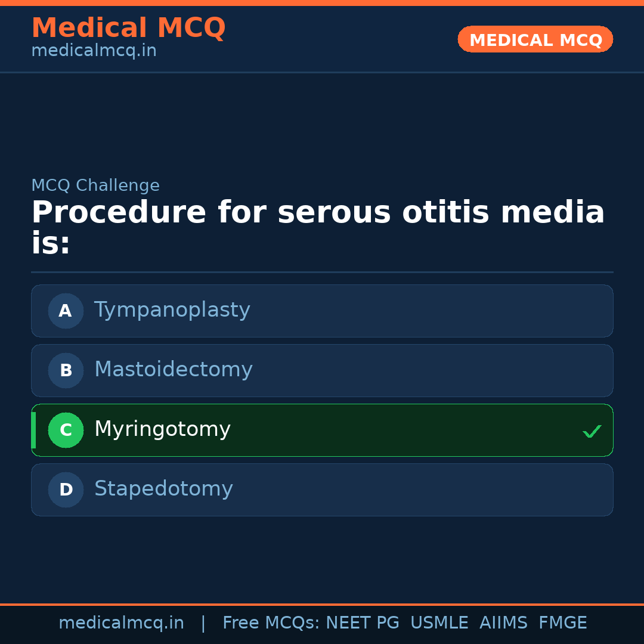The width and height of the screenshot is (644, 644).
Task: Click the green checkmark icon on Myringotomy
Action: click(x=592, y=431)
